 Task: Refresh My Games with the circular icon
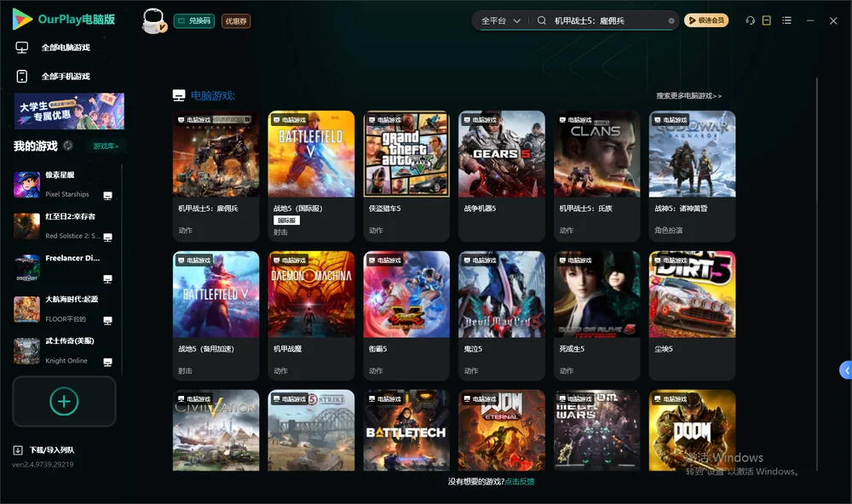[x=68, y=146]
